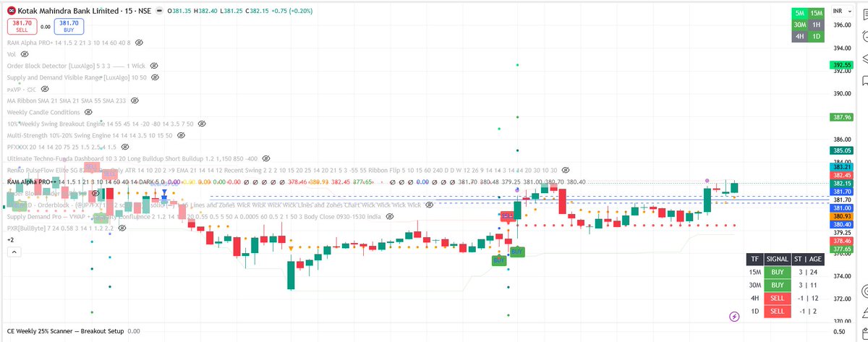
Task: Click the 381.00 price label on axis
Action: (843, 208)
